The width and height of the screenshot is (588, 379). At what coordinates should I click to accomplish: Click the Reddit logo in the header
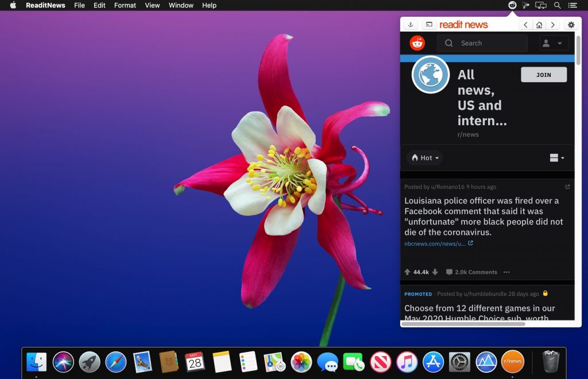(419, 42)
